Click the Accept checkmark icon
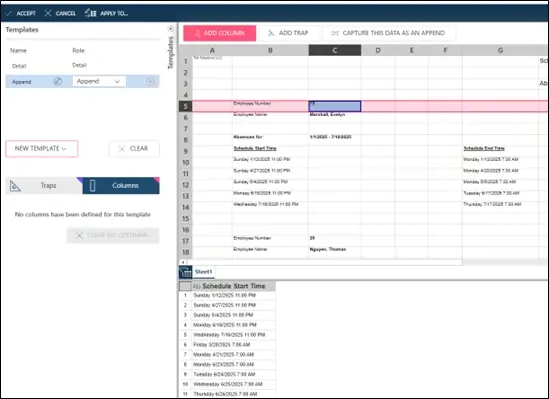Viewport: 549px width, 399px height. tap(9, 13)
